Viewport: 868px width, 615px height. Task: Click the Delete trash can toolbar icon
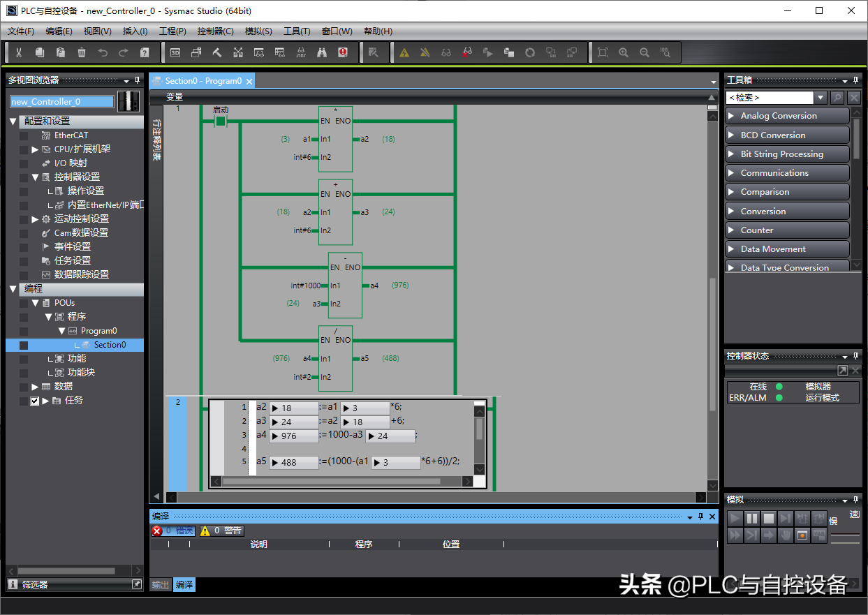[82, 52]
